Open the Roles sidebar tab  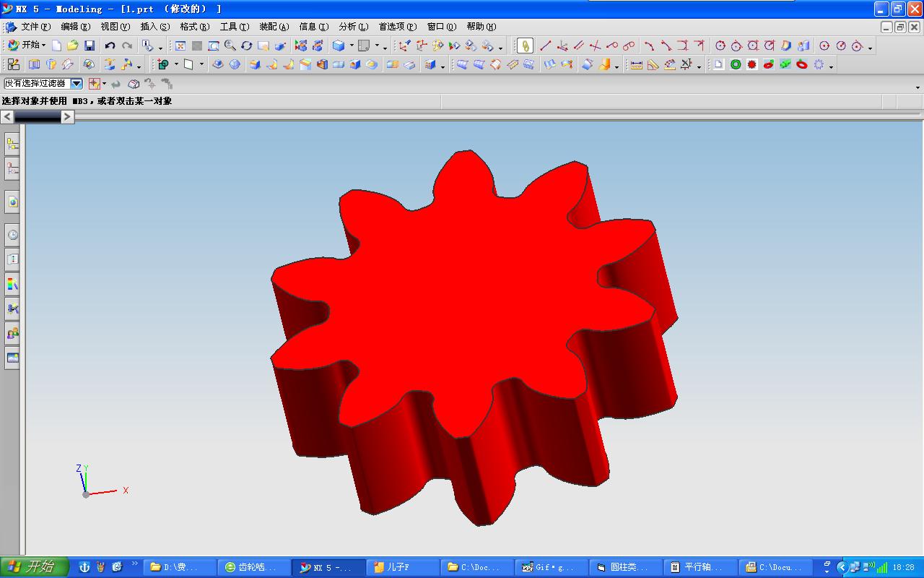coord(12,333)
